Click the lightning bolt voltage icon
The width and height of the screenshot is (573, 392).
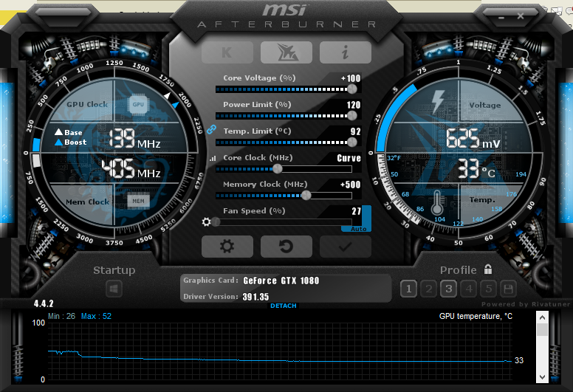click(437, 101)
